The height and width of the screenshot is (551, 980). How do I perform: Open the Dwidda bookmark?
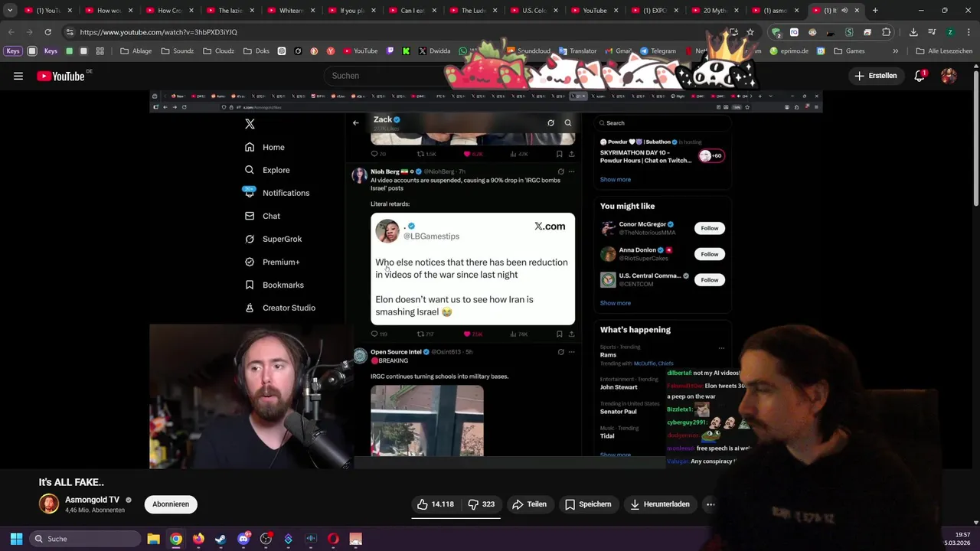tap(433, 51)
